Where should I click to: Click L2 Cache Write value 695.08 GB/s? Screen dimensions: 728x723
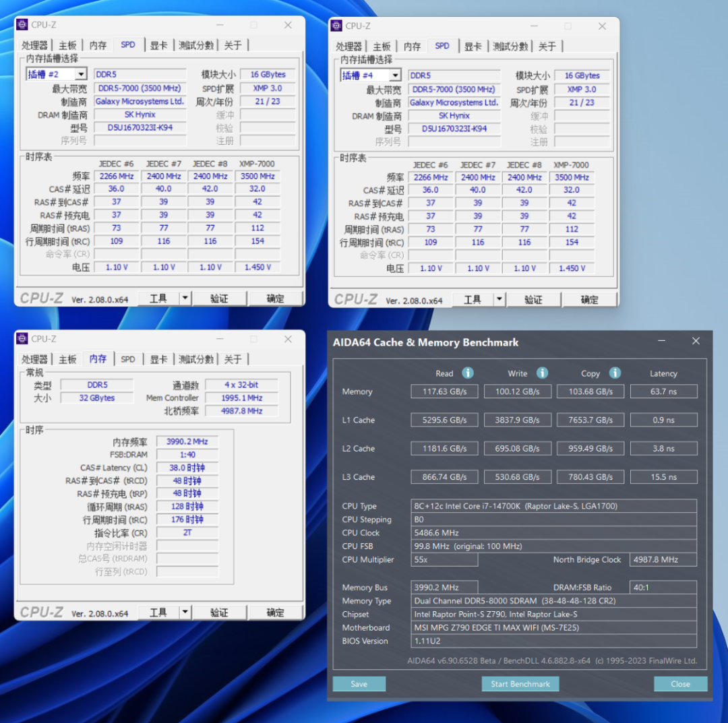click(517, 448)
